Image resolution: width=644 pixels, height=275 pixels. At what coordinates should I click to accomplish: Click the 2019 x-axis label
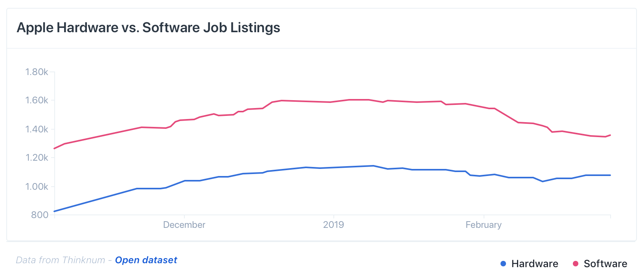[333, 225]
